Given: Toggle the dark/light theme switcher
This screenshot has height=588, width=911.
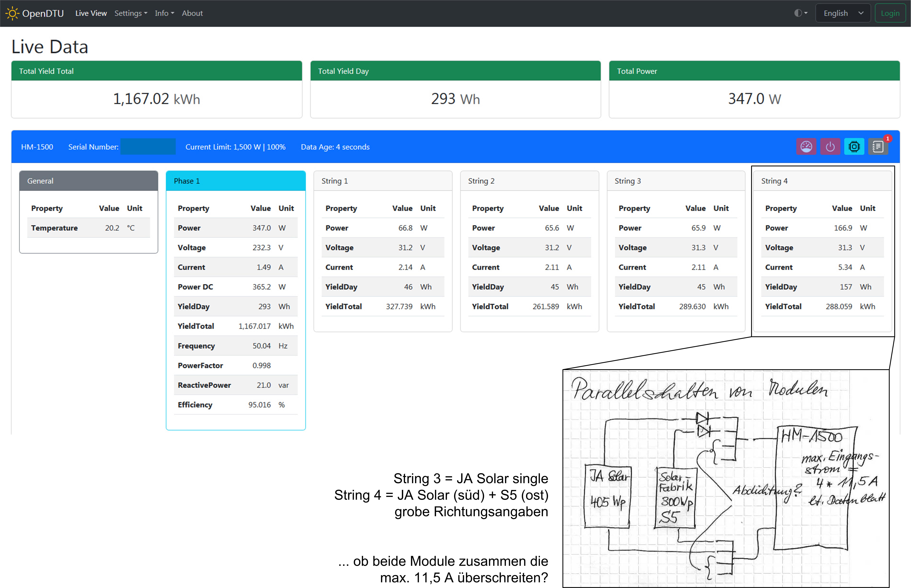Looking at the screenshot, I should 800,13.
